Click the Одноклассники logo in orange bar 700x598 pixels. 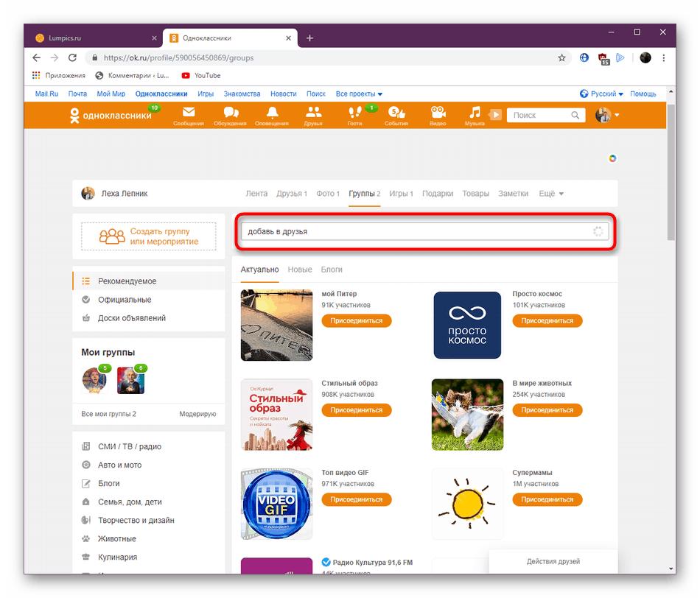[111, 115]
